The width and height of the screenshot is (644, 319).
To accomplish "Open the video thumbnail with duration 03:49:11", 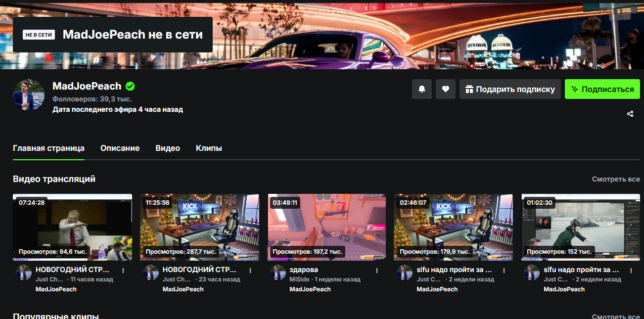I will click(326, 227).
